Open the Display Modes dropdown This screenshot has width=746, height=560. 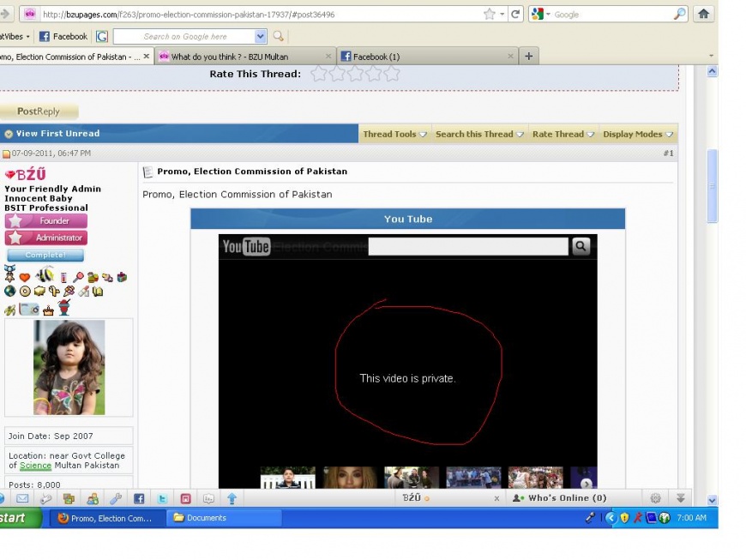638,134
